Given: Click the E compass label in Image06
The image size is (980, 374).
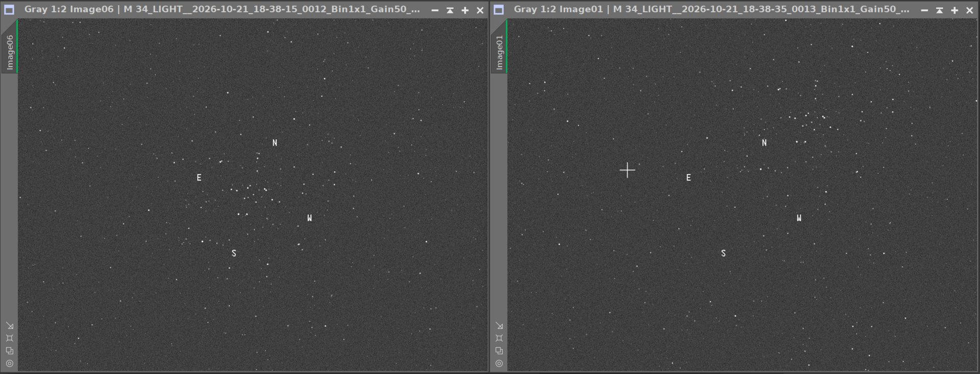Looking at the screenshot, I should coord(199,178).
